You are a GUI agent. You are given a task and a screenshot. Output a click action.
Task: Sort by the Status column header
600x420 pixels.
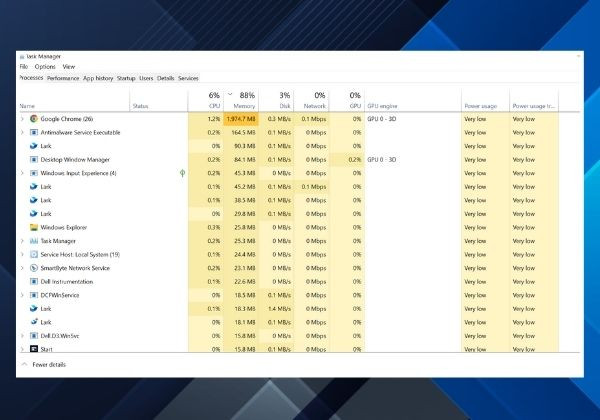coord(159,101)
